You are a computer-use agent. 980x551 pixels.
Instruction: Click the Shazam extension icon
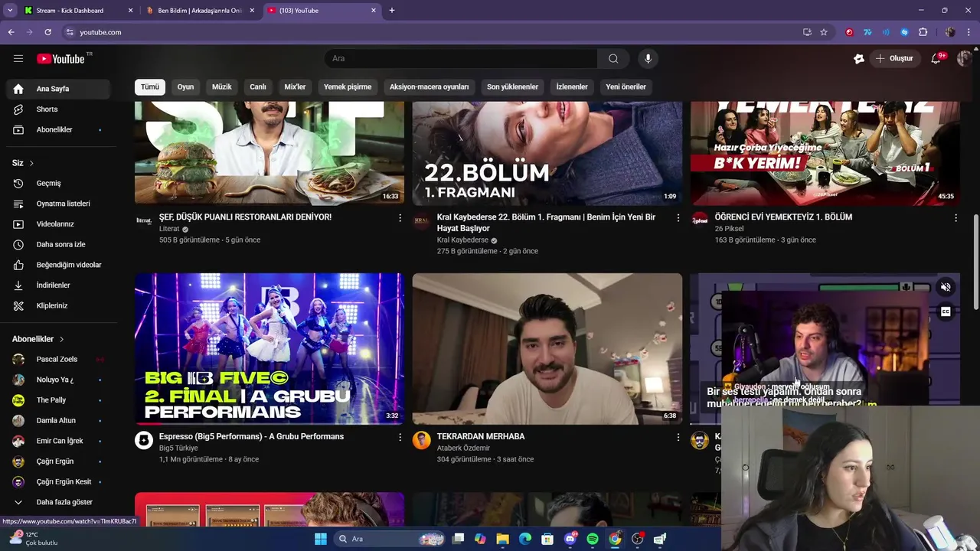click(x=904, y=32)
